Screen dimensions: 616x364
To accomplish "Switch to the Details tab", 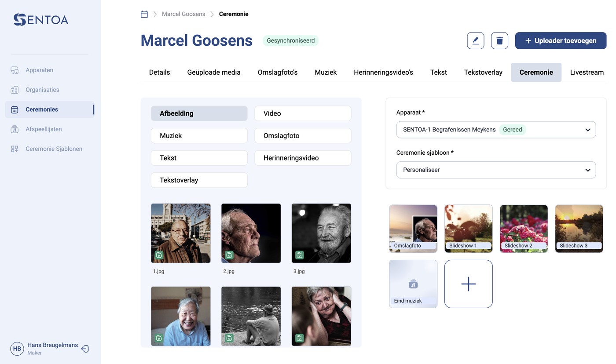I will click(x=159, y=73).
